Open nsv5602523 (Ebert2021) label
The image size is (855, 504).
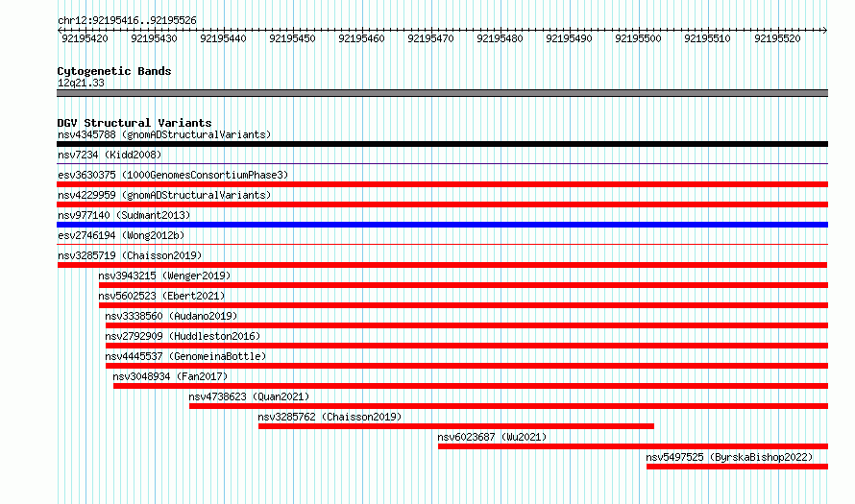(x=161, y=296)
